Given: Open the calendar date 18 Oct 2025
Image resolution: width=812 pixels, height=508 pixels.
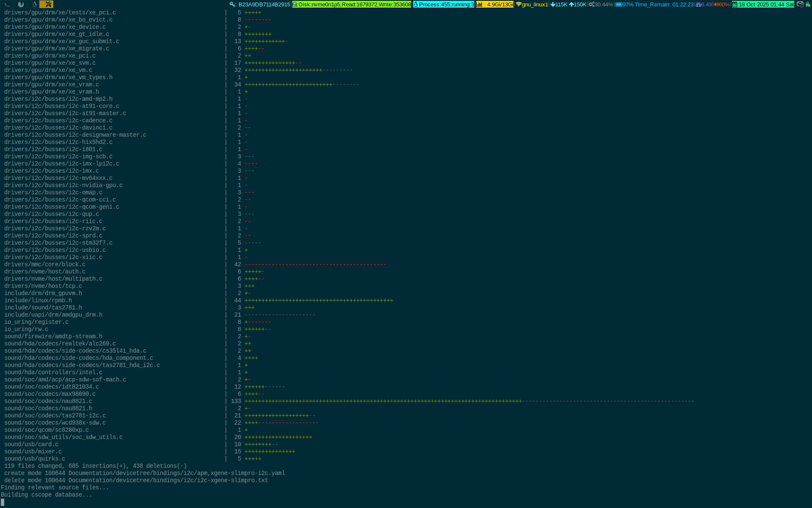Looking at the screenshot, I should point(763,4).
